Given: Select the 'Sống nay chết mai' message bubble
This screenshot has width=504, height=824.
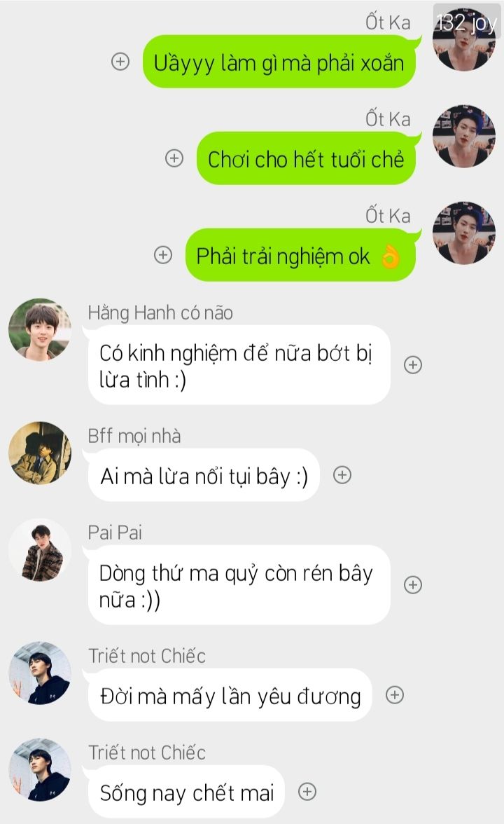Looking at the screenshot, I should click(x=186, y=792).
